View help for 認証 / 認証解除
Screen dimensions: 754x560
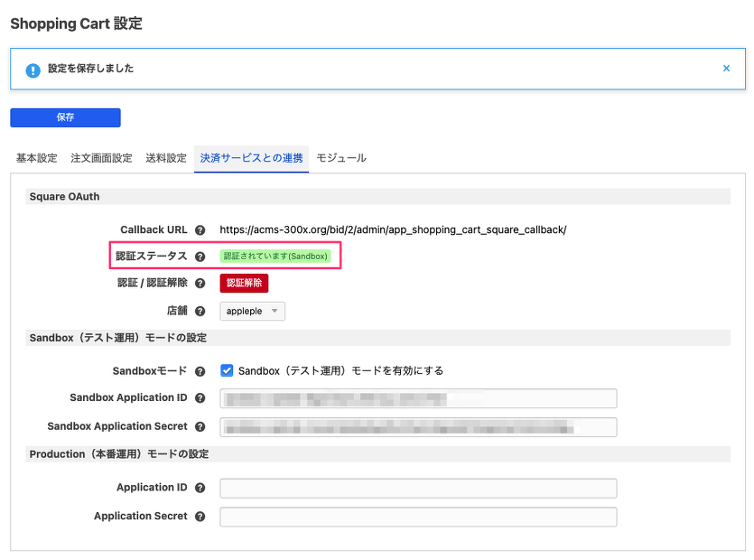click(200, 283)
